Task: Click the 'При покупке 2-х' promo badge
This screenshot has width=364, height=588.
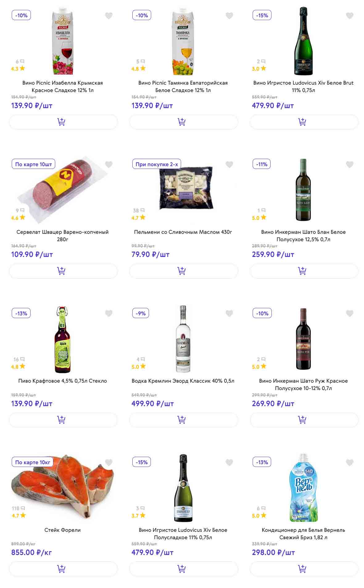Action: coord(156,164)
